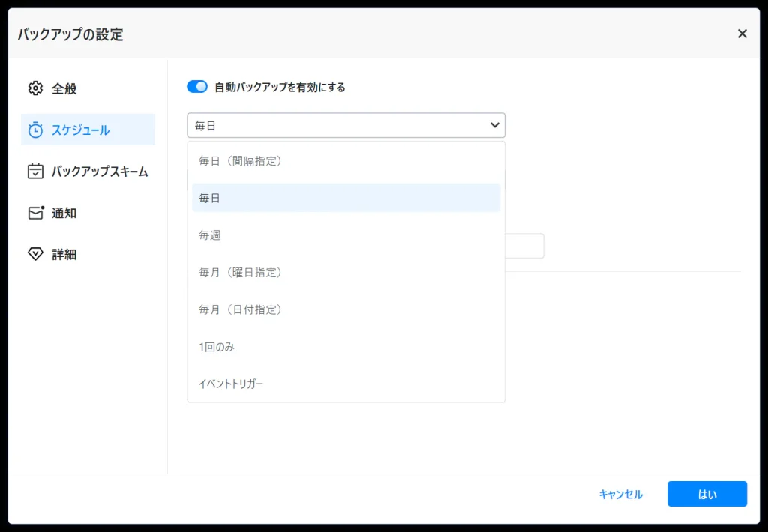
Task: Select the 1回のみ schedule option
Action: (x=217, y=346)
